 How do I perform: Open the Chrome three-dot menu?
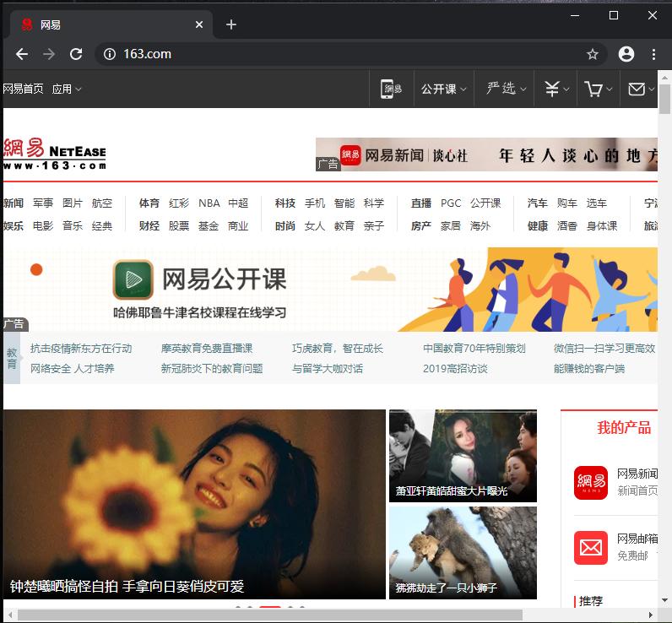[x=653, y=54]
